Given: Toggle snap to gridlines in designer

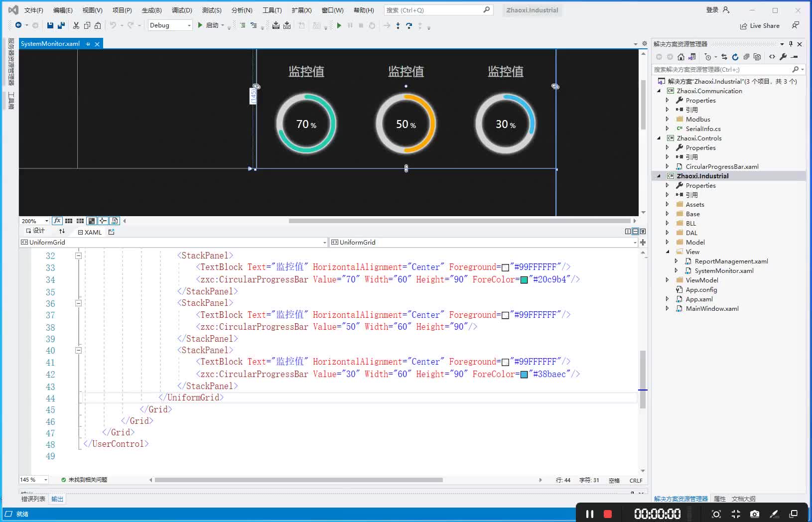Looking at the screenshot, I should 80,221.
